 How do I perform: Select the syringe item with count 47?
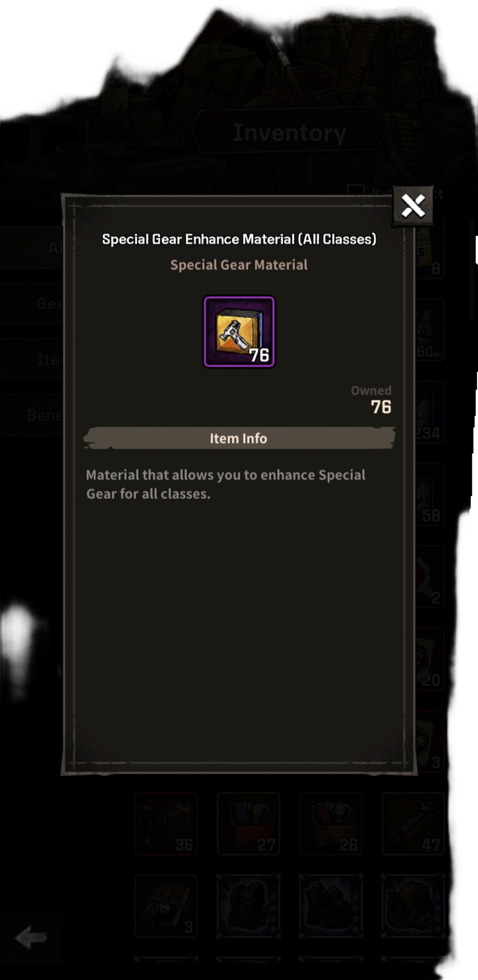(413, 824)
